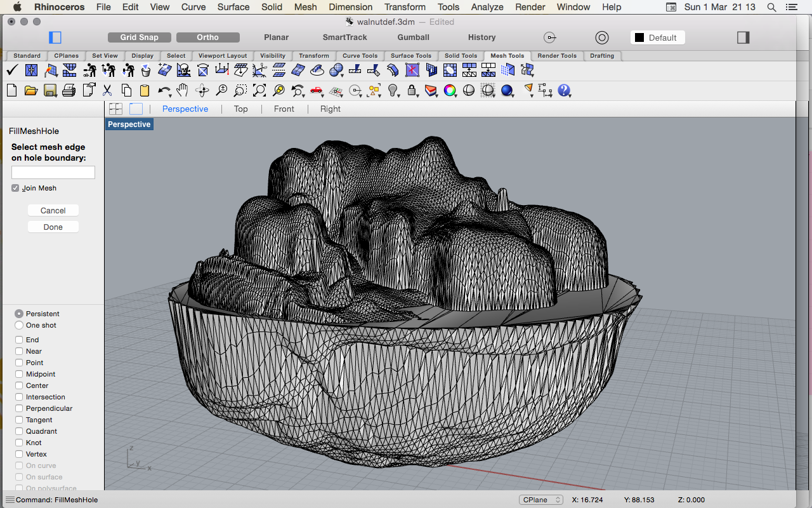Cut selection with the scissors icon

[107, 90]
